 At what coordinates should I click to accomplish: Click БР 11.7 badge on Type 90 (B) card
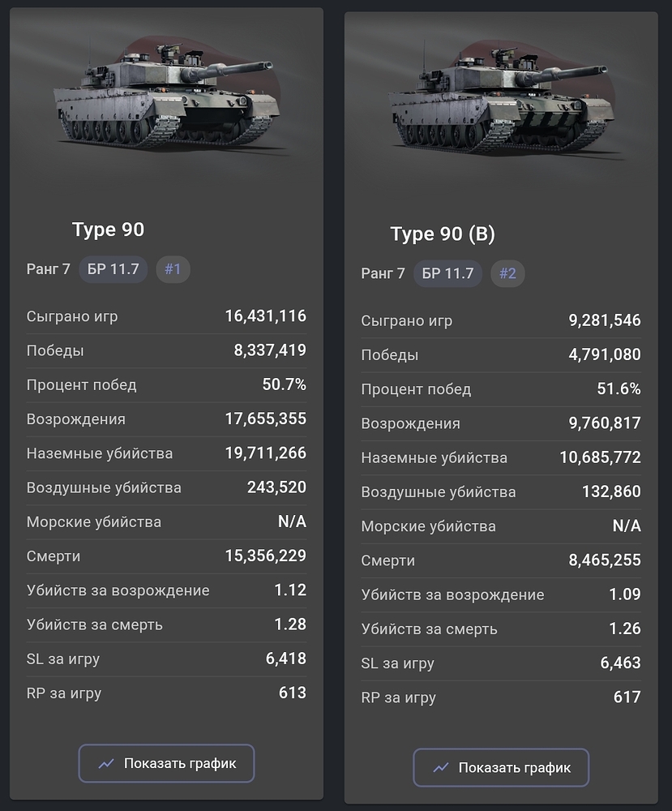pyautogui.click(x=447, y=273)
